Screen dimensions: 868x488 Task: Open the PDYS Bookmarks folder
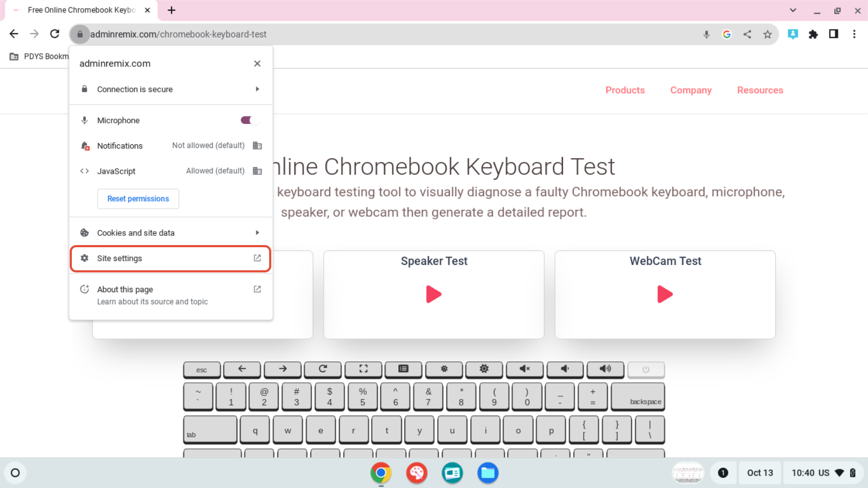pos(39,56)
